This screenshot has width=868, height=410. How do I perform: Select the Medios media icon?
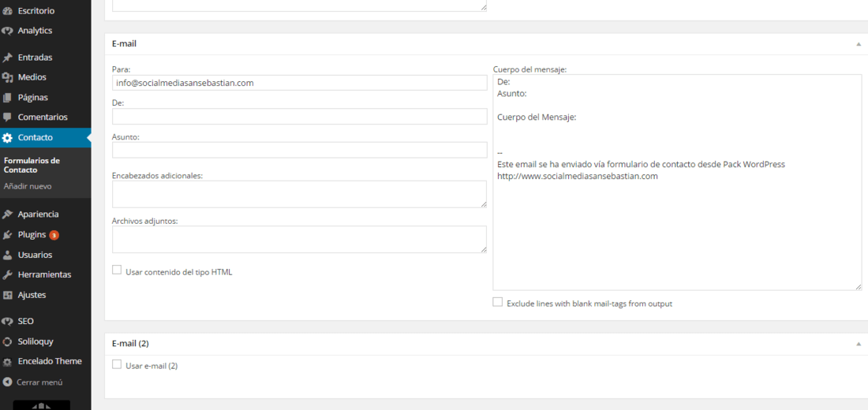click(x=7, y=77)
